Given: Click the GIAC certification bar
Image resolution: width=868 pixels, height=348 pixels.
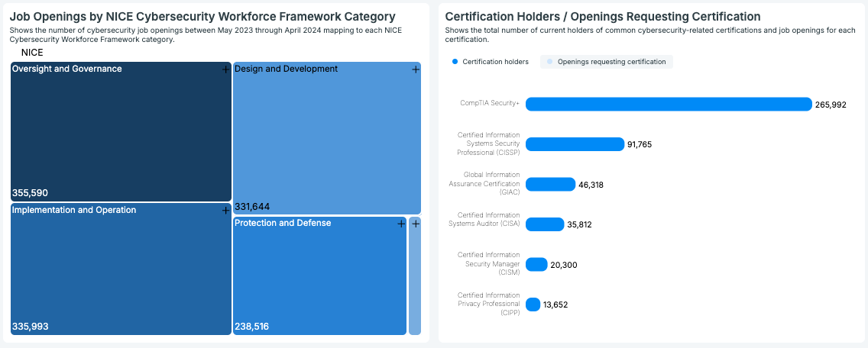Looking at the screenshot, I should coord(550,185).
